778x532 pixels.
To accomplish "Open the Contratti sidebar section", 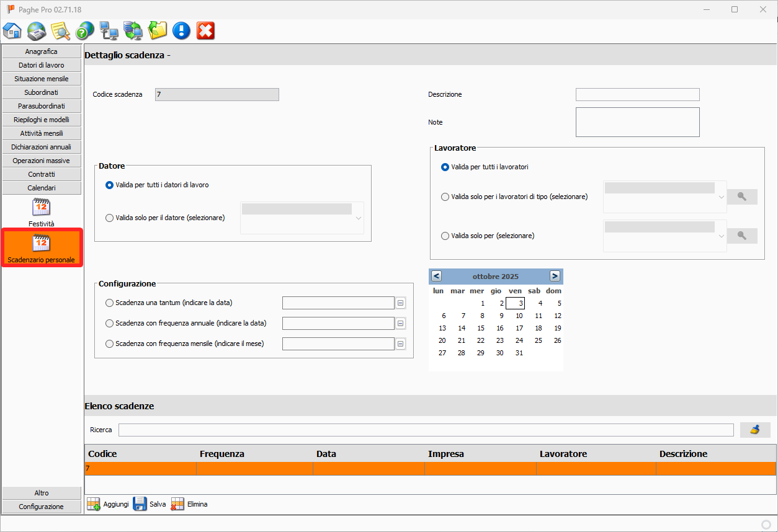I will pyautogui.click(x=42, y=174).
